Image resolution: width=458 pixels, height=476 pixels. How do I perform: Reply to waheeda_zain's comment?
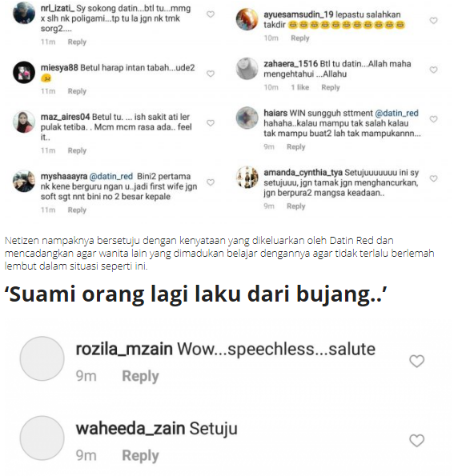click(x=140, y=456)
